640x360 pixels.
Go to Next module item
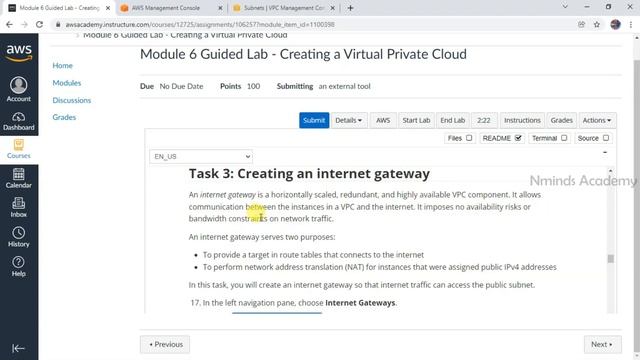pos(602,344)
